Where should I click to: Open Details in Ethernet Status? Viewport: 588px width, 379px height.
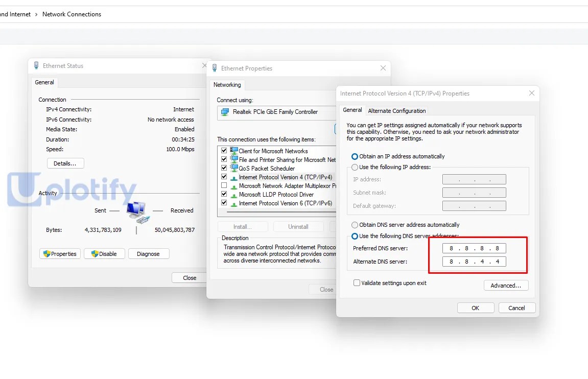coord(65,163)
